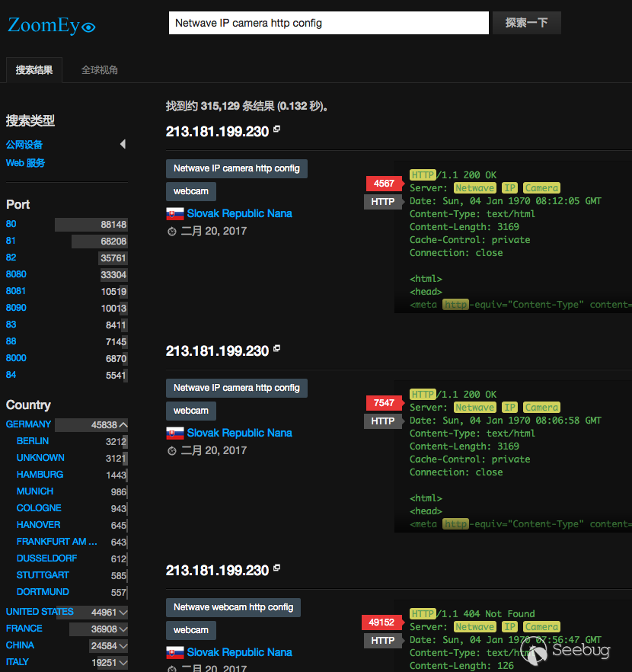This screenshot has height=672, width=632.
Task: Click the red 4567 port badge
Action: tap(384, 184)
